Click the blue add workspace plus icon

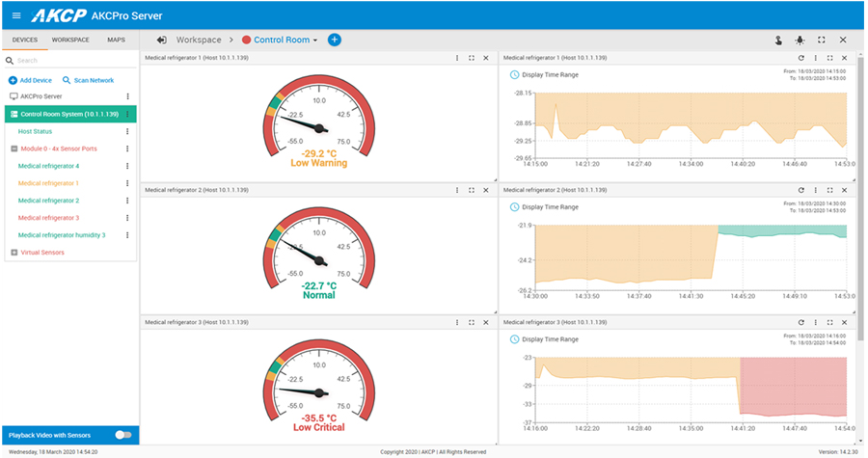[335, 40]
